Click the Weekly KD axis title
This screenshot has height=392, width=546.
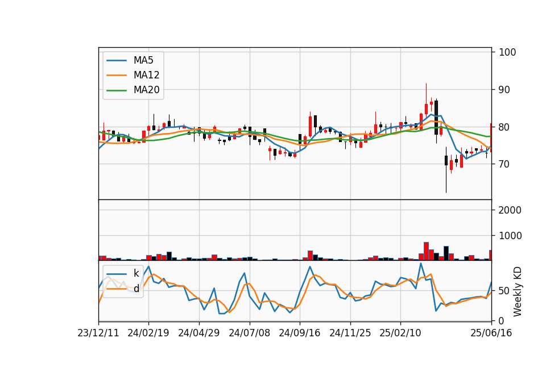[x=518, y=291]
